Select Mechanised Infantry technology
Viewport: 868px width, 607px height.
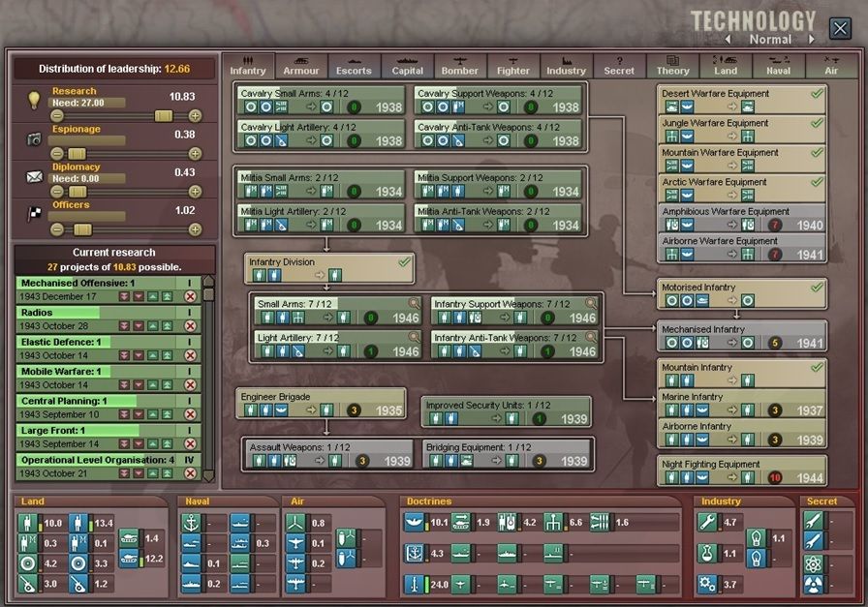pyautogui.click(x=742, y=336)
